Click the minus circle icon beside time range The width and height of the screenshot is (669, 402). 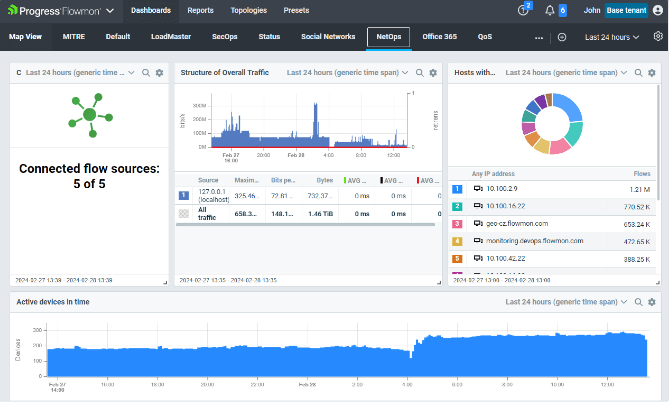point(562,37)
